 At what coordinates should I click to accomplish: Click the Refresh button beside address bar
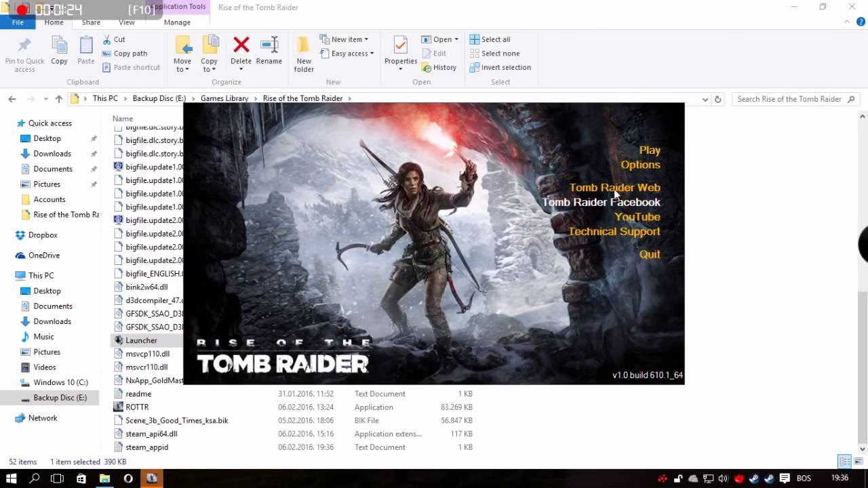click(718, 99)
